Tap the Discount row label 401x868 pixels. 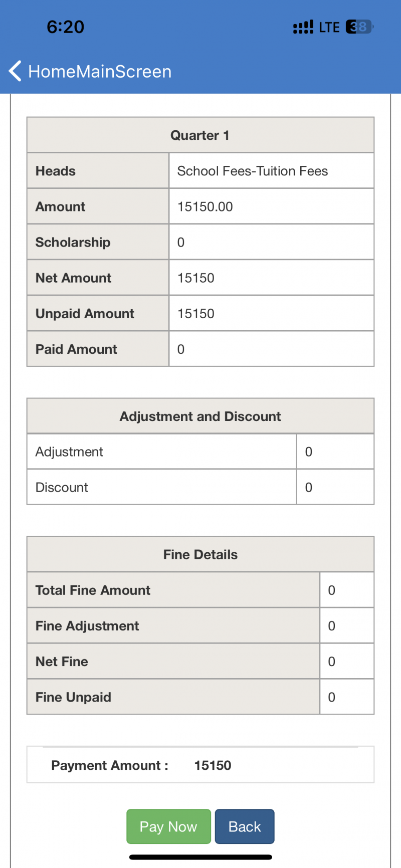coord(62,488)
